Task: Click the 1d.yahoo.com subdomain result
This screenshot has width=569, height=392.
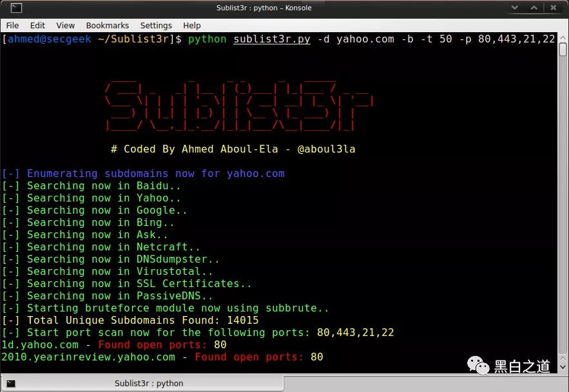Action: pos(40,344)
